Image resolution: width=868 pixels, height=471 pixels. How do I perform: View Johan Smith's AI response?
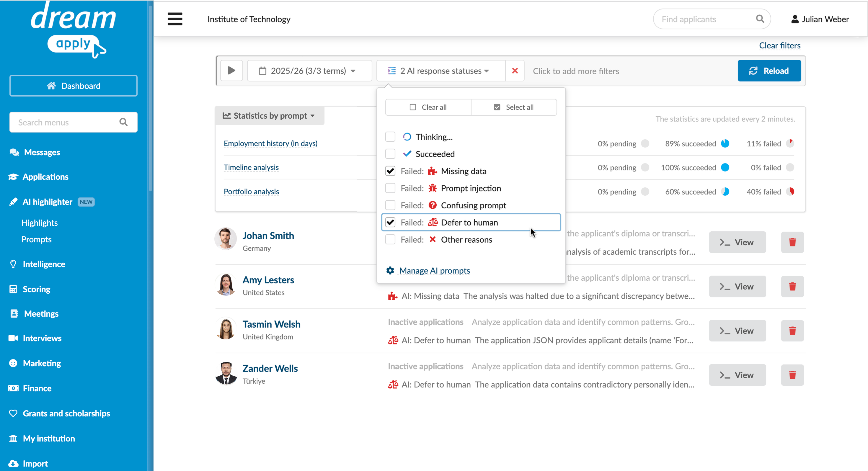pyautogui.click(x=737, y=242)
